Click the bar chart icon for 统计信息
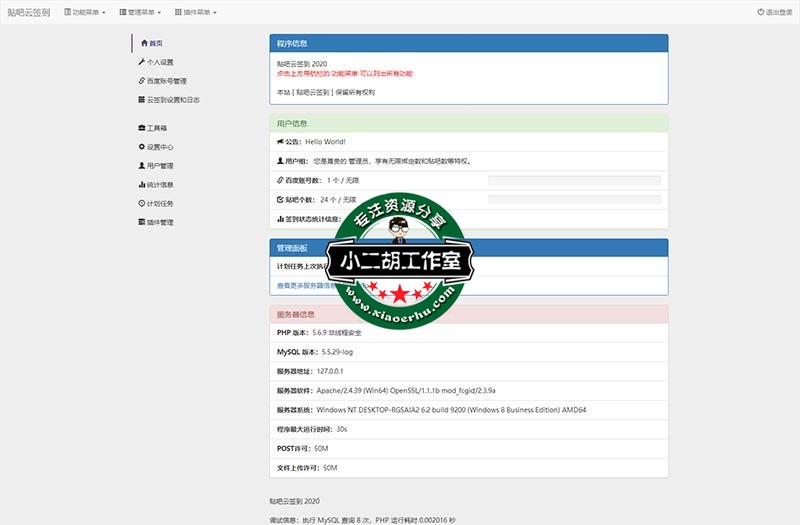 142,185
